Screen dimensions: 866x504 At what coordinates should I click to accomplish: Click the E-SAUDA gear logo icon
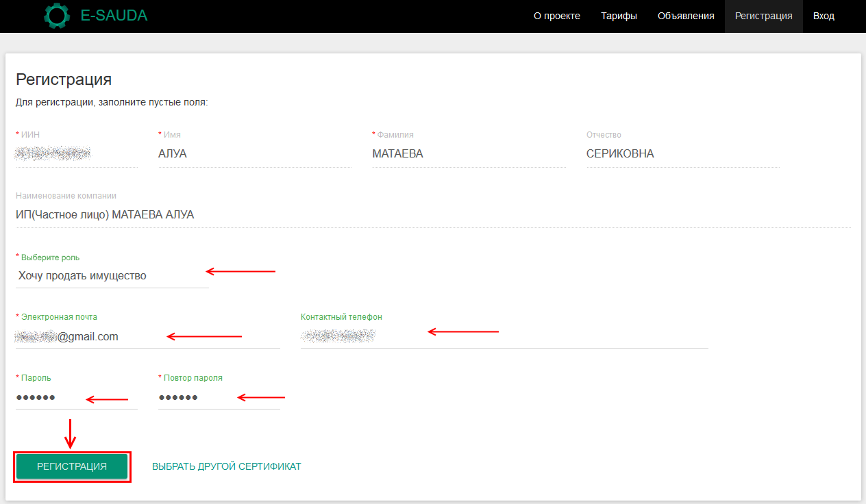click(x=57, y=16)
